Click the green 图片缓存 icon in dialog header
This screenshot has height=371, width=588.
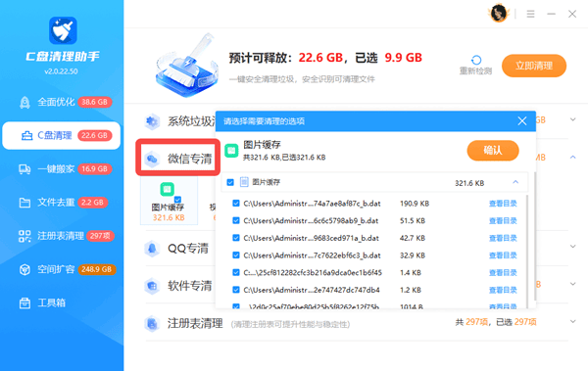pos(231,151)
